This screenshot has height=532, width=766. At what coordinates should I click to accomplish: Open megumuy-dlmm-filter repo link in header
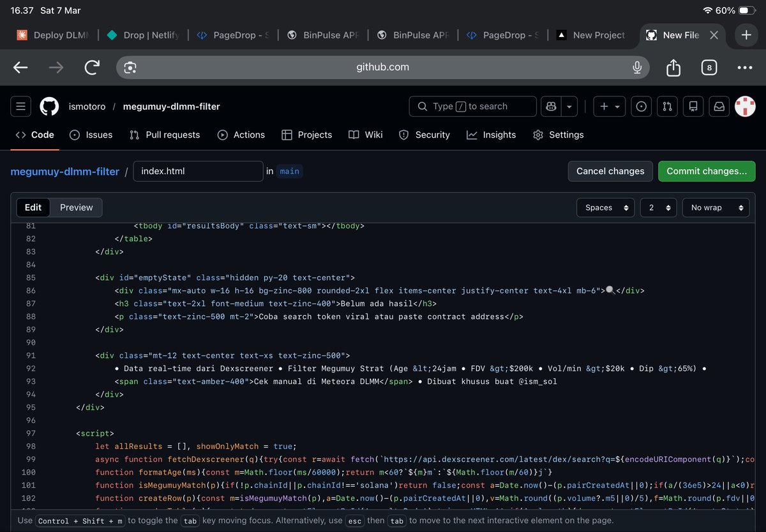click(x=171, y=107)
